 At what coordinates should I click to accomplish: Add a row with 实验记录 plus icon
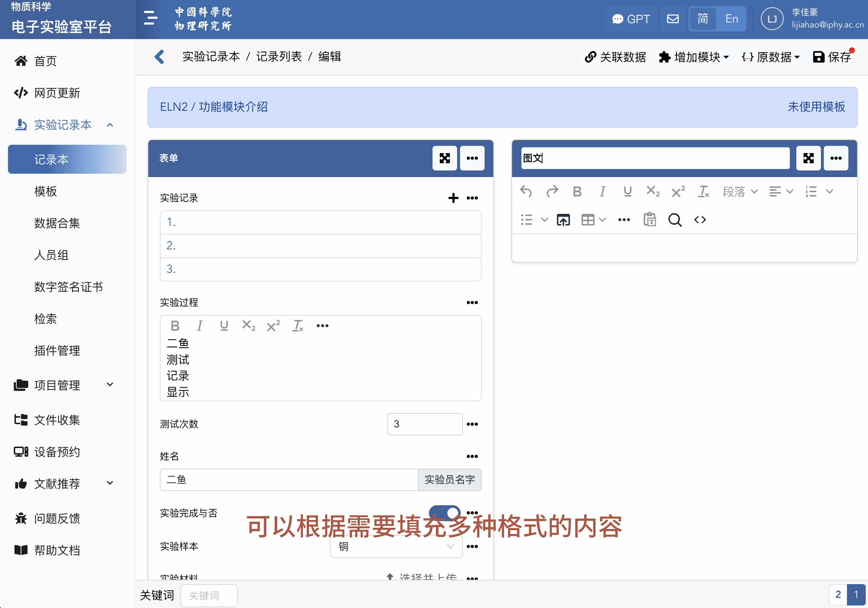(x=453, y=198)
